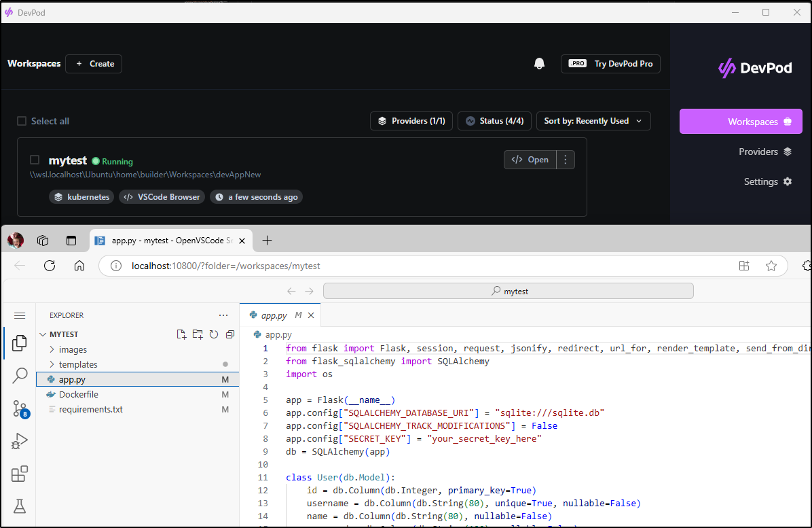Viewport: 812px width, 528px height.
Task: Open the mytest workspace
Action: (x=530, y=160)
